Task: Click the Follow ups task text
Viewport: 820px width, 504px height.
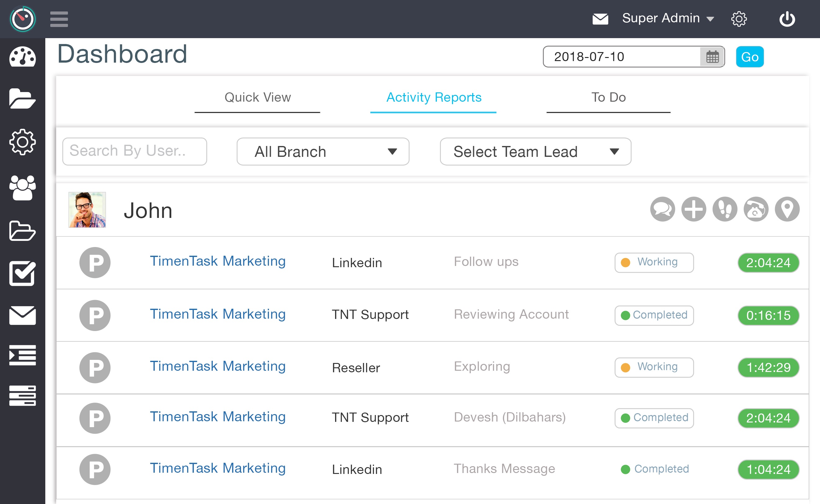Action: pos(486,262)
